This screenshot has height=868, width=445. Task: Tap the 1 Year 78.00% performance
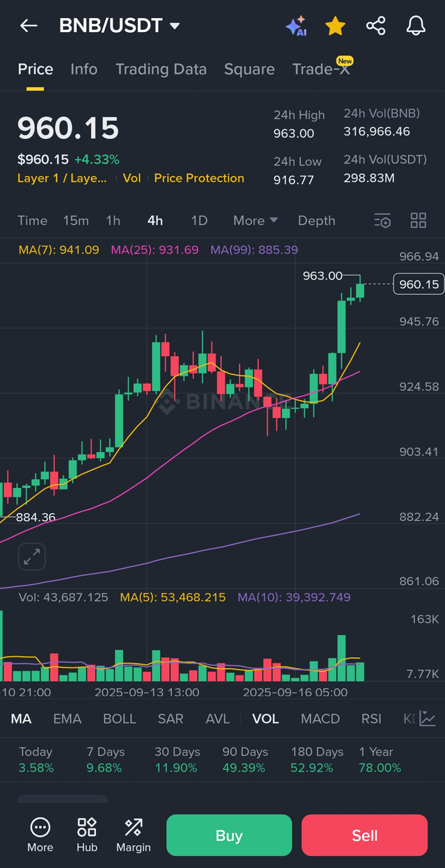(380, 759)
